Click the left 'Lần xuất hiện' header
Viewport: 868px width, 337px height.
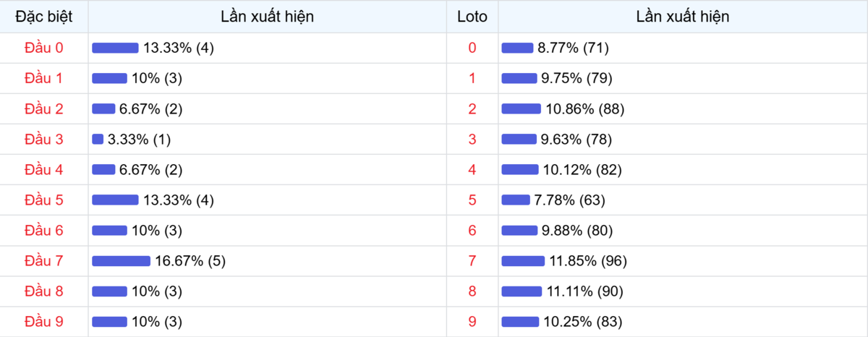click(268, 16)
